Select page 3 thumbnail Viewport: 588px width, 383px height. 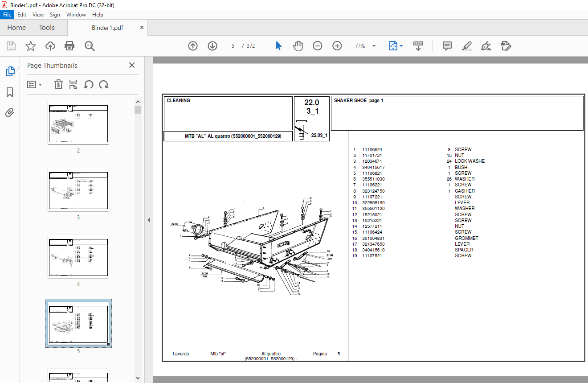click(78, 190)
